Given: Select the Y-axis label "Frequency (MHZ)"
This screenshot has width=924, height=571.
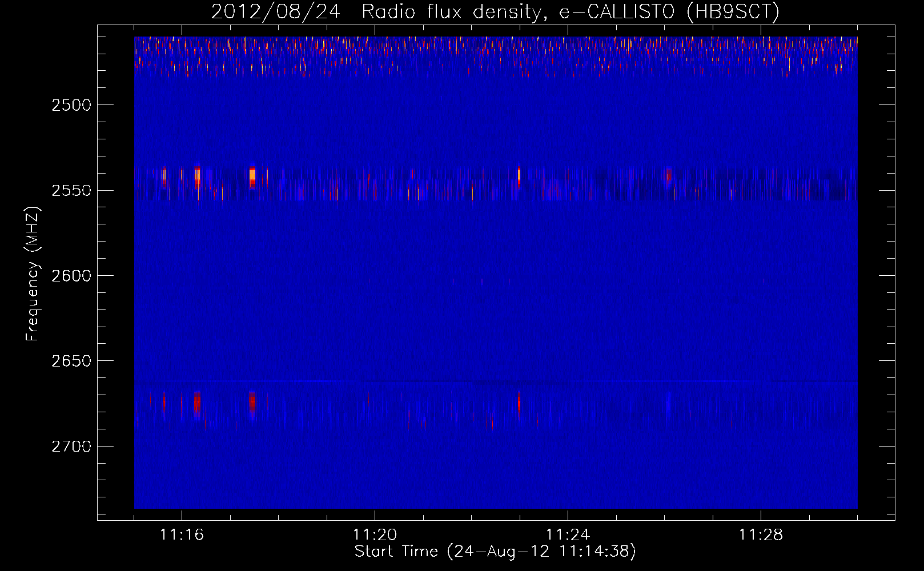Looking at the screenshot, I should point(33,274).
